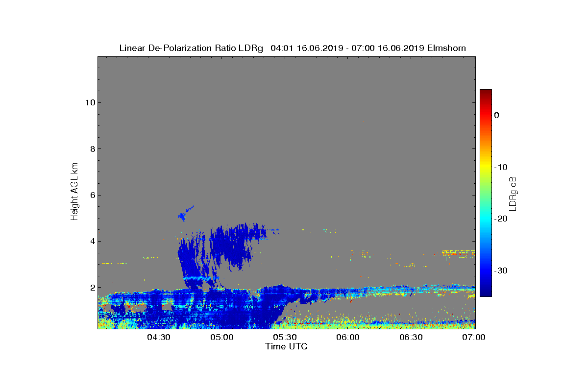Screen dimensions: 588x392
Task: Click the height tick label '10'
Action: [x=90, y=102]
